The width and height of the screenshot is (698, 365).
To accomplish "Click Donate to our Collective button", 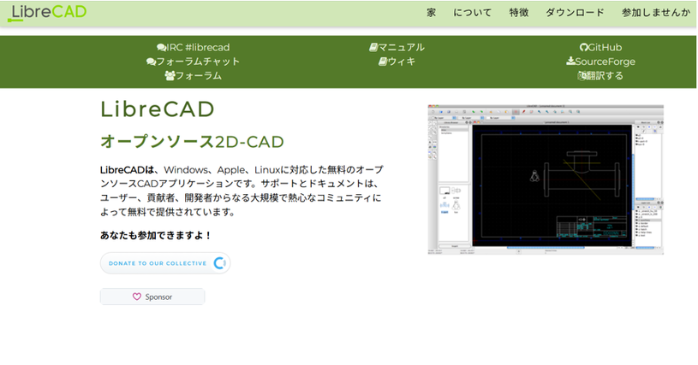I will pos(165,263).
